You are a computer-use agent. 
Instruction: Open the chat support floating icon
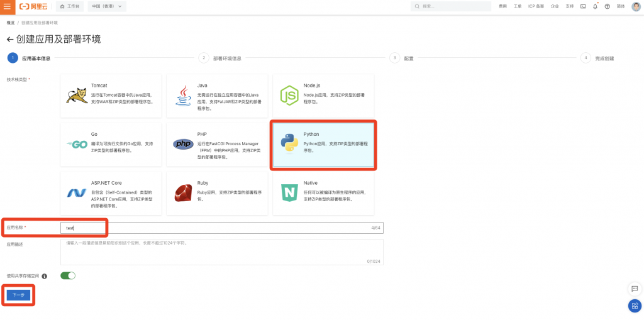635,289
